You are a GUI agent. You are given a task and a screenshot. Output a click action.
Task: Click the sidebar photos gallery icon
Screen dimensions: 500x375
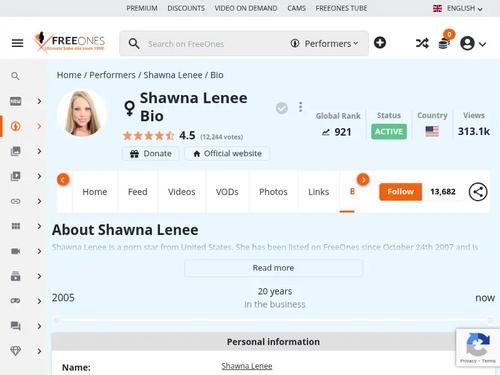[15, 151]
